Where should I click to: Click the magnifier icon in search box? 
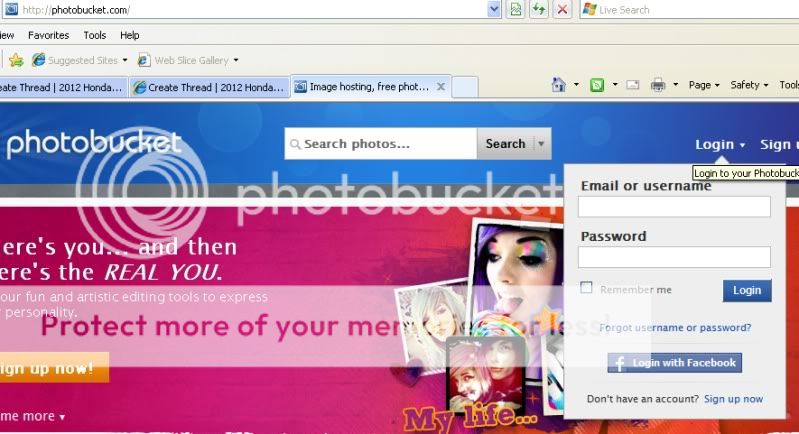[295, 144]
